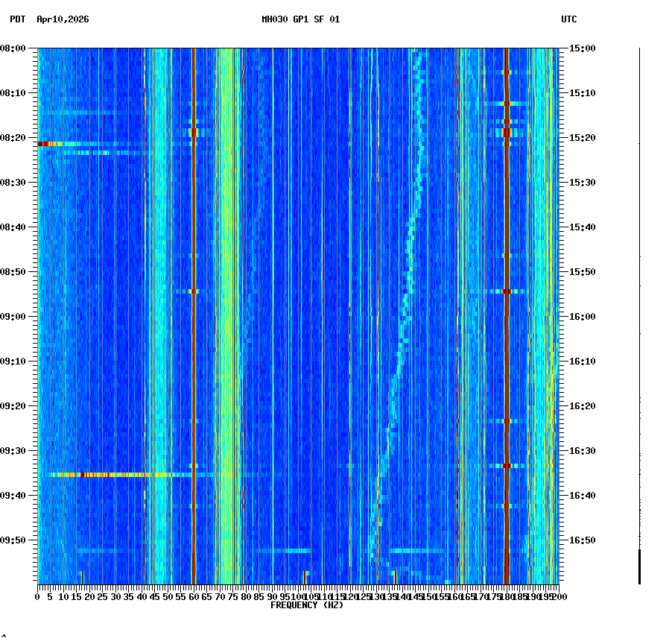This screenshot has width=672, height=644.
Task: Select the UTC label in the top-right
Action: 569,20
